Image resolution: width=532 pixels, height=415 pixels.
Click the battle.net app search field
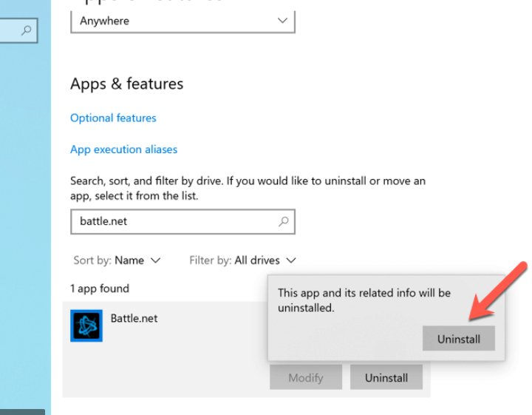tap(183, 222)
